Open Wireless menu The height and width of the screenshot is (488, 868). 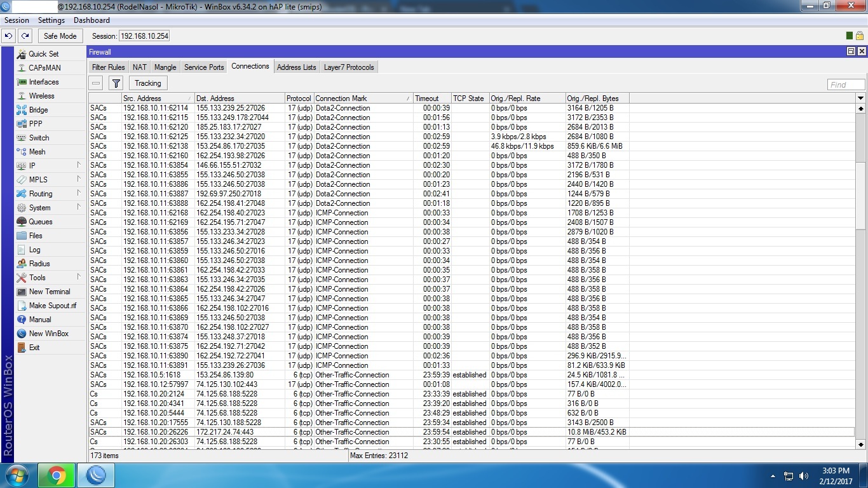click(41, 96)
